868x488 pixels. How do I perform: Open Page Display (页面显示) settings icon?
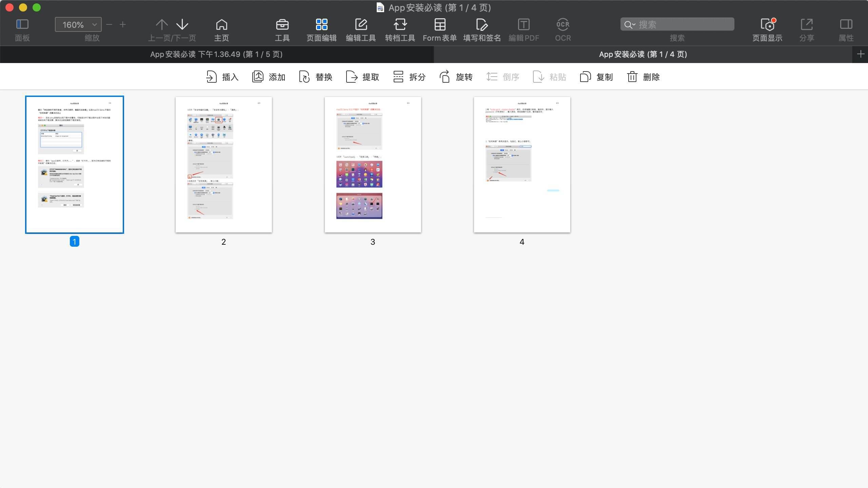[x=767, y=24]
